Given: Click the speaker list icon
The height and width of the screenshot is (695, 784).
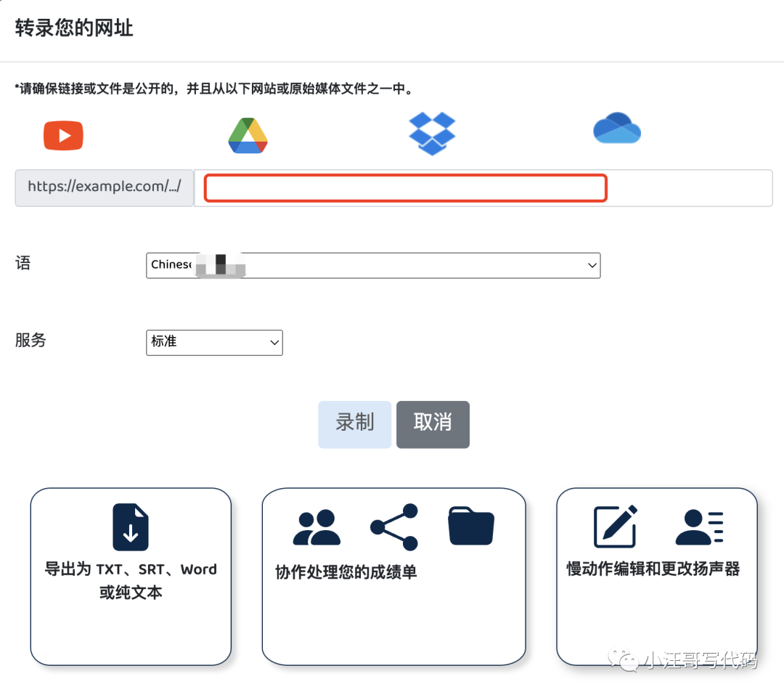Looking at the screenshot, I should (700, 525).
